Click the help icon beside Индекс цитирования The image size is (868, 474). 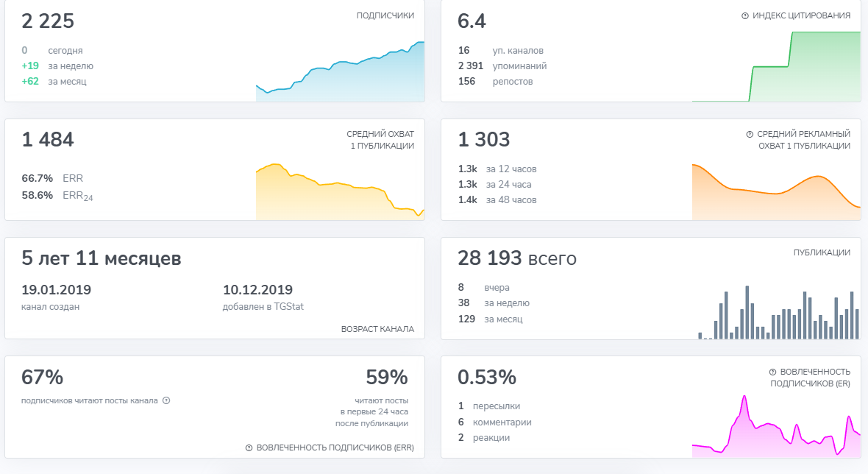[x=745, y=15]
